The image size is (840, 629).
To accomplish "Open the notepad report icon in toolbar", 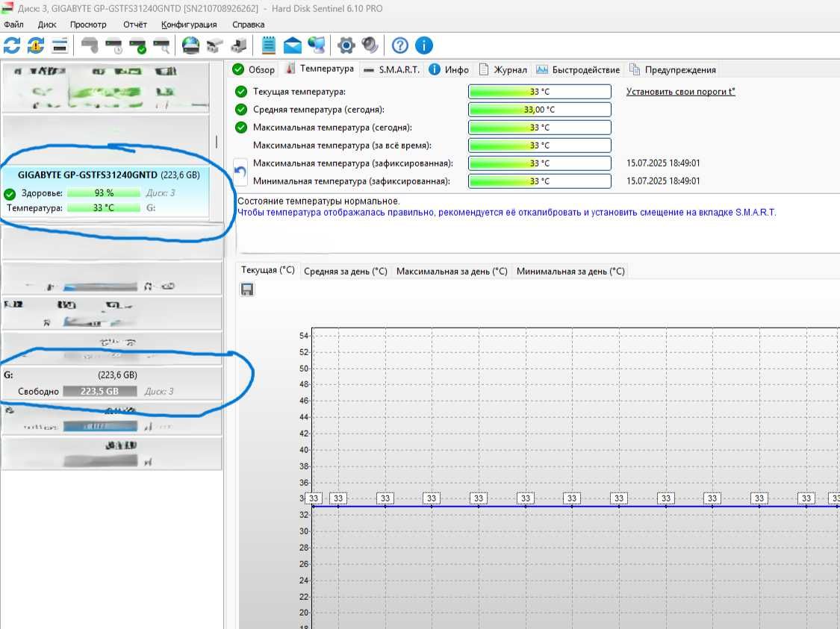I will pos(268,46).
